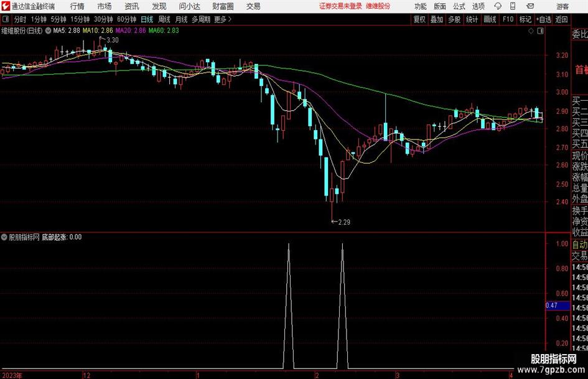Click the 0.47 blue axis value marker

click(558, 306)
